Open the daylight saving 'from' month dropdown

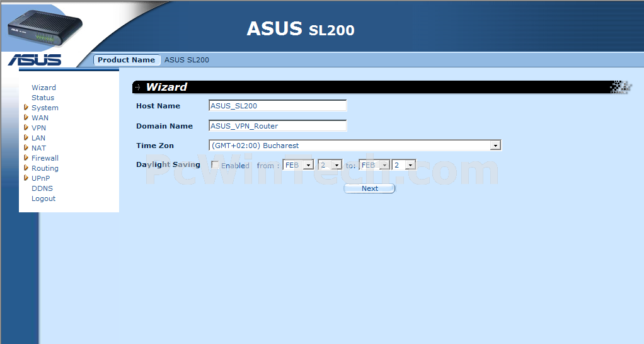click(x=298, y=164)
